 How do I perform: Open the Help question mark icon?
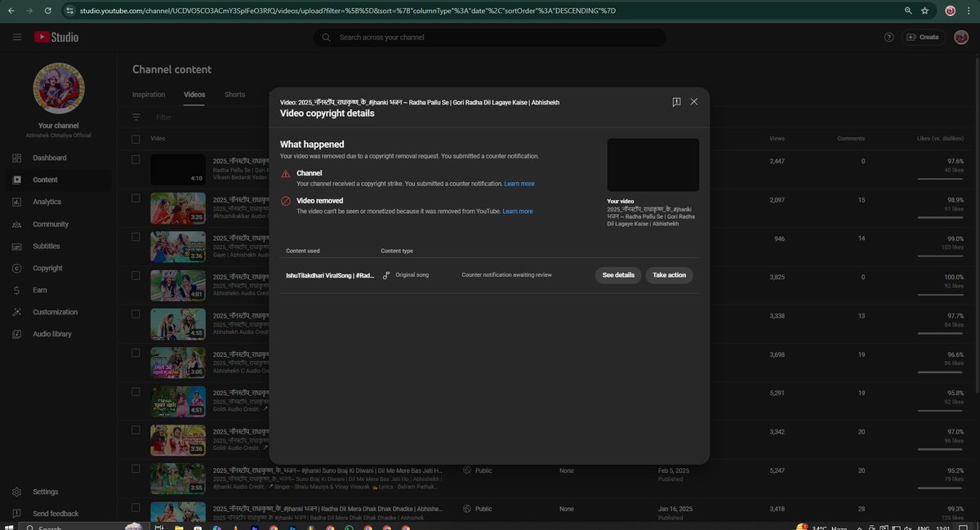pos(889,38)
